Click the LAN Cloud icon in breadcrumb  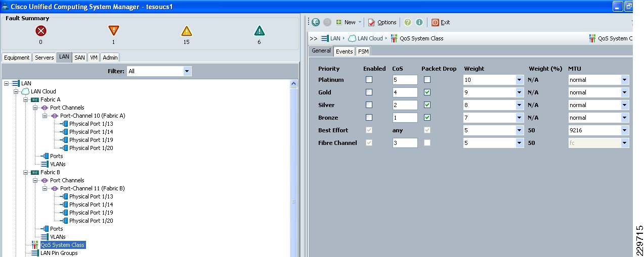352,38
